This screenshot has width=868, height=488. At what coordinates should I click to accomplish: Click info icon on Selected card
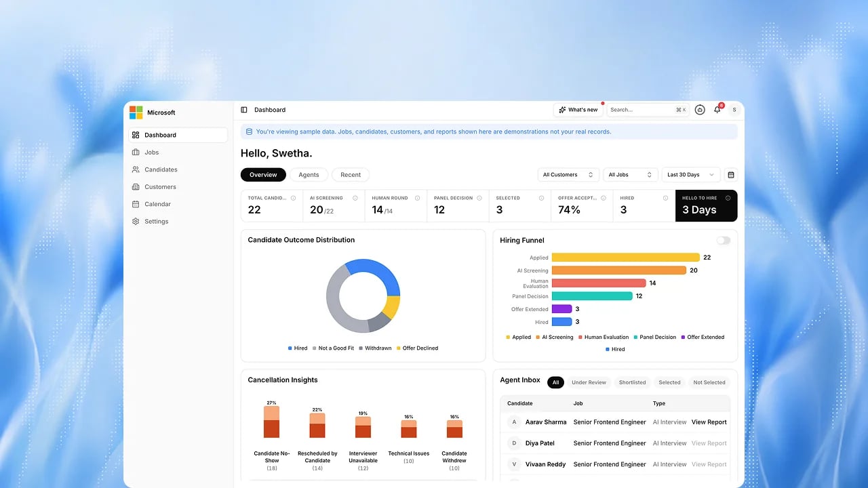tap(541, 198)
